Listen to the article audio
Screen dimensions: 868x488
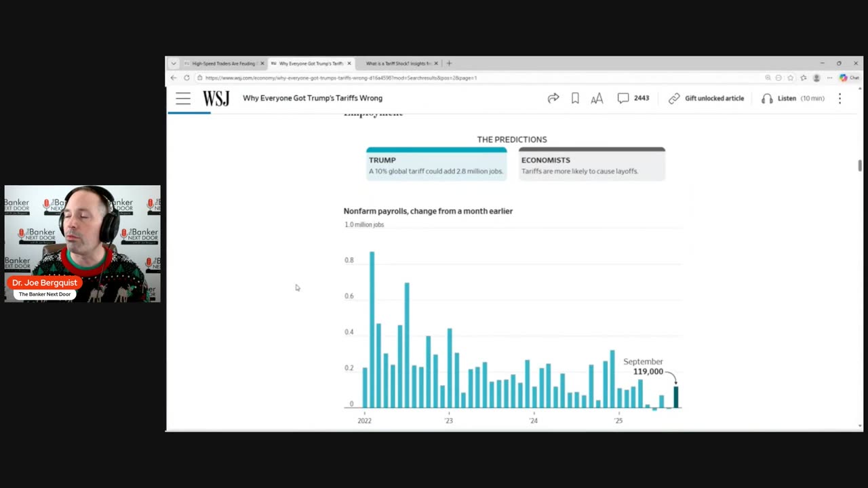point(792,98)
